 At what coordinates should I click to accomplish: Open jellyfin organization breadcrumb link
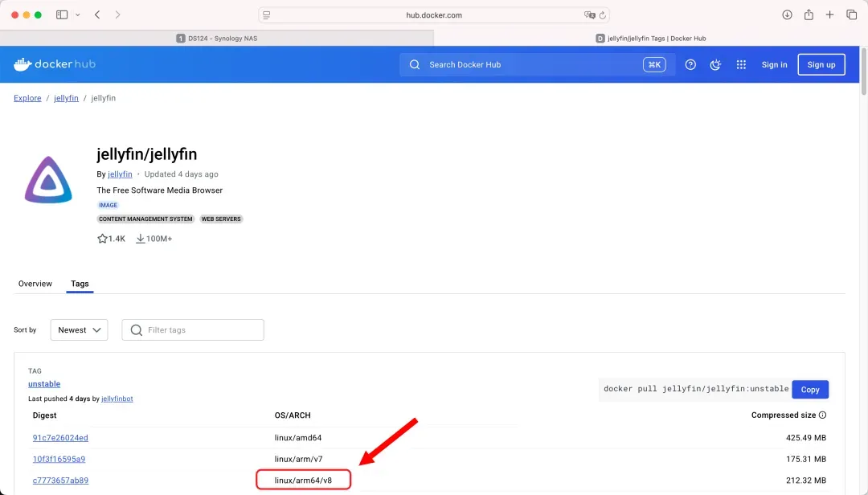coord(66,98)
